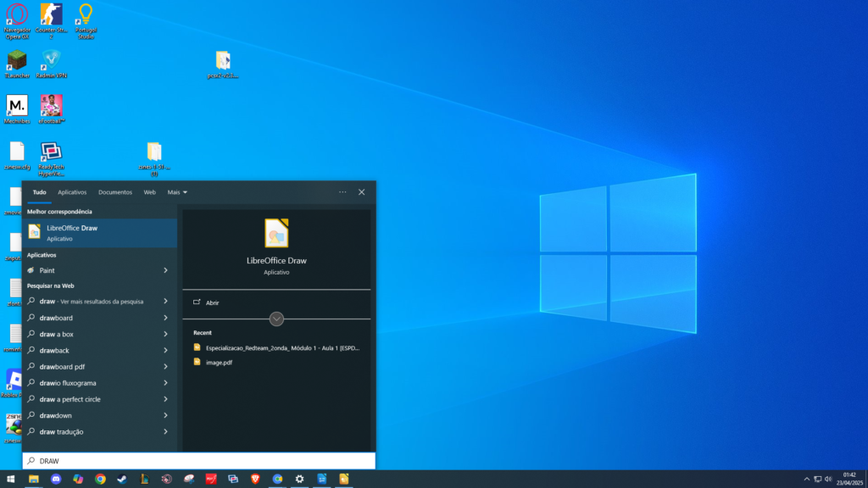Open Discord from the taskbar
This screenshot has width=868, height=488.
56,480
